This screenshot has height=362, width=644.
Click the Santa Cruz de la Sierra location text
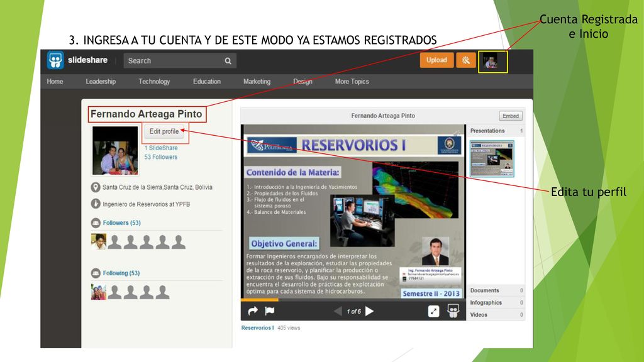(157, 187)
